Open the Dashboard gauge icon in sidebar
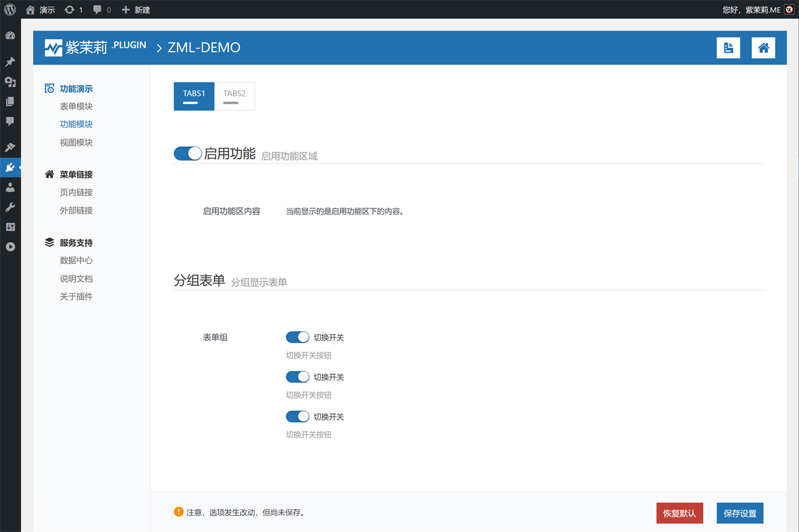The height and width of the screenshot is (532, 799). pos(10,36)
